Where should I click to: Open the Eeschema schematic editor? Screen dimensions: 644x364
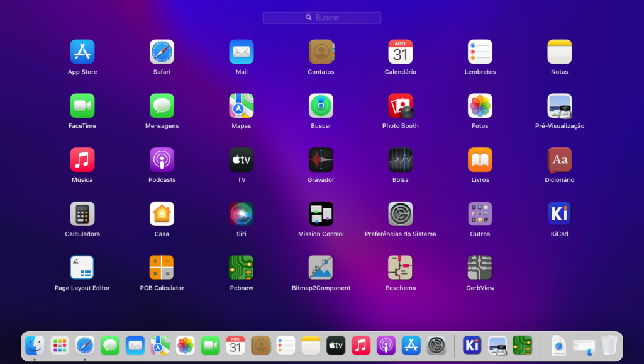401,268
